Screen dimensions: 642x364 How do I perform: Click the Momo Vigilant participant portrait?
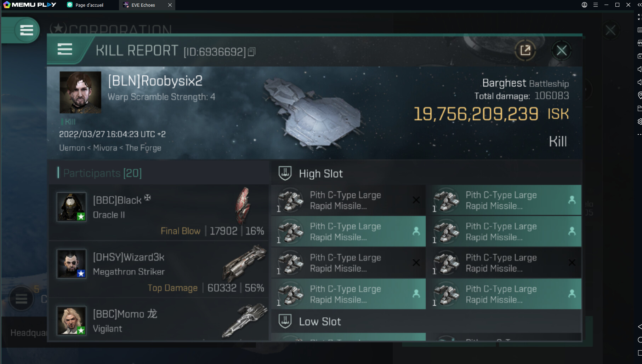coord(72,320)
